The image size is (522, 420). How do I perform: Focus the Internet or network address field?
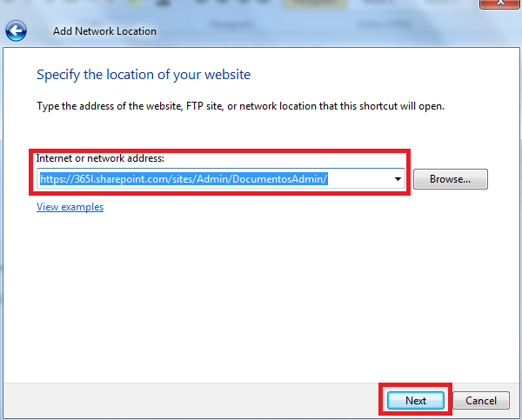pyautogui.click(x=217, y=179)
